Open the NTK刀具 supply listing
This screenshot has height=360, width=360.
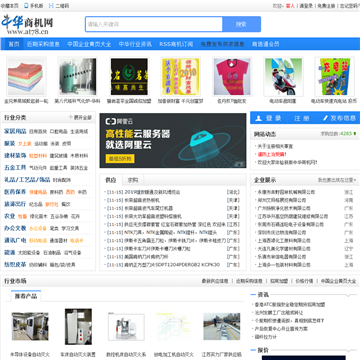click(x=172, y=232)
